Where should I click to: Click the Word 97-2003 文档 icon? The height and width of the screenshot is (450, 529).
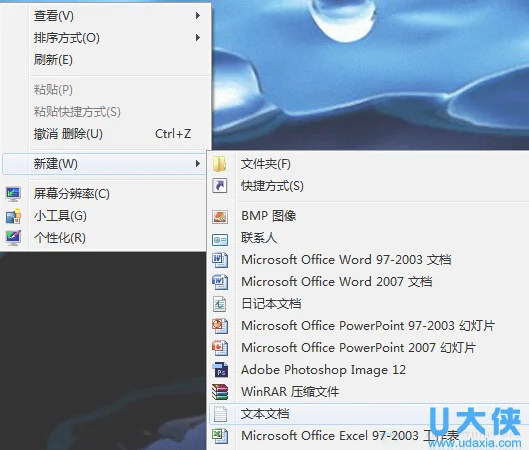[x=220, y=260]
